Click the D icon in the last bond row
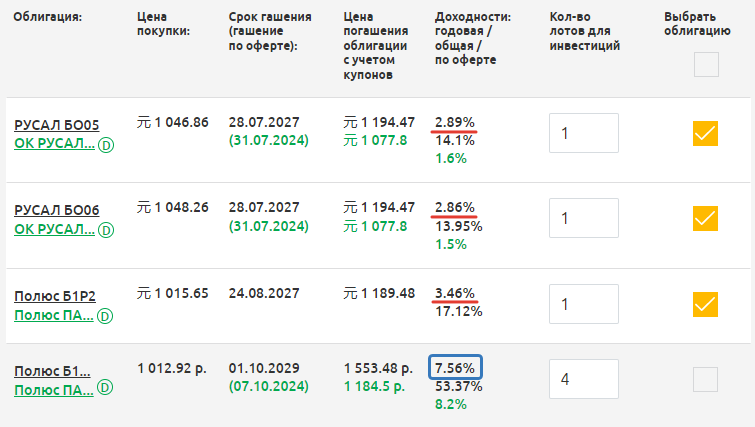755x427 pixels. pos(105,389)
